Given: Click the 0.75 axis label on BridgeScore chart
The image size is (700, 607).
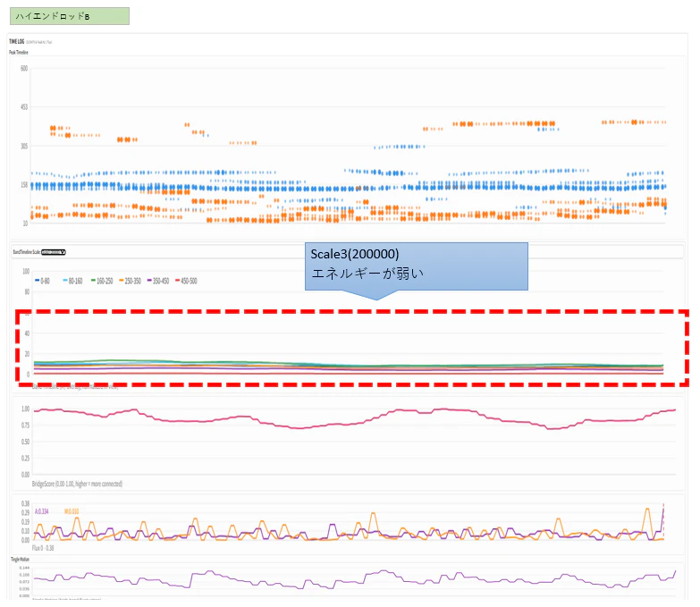Looking at the screenshot, I should coord(25,426).
